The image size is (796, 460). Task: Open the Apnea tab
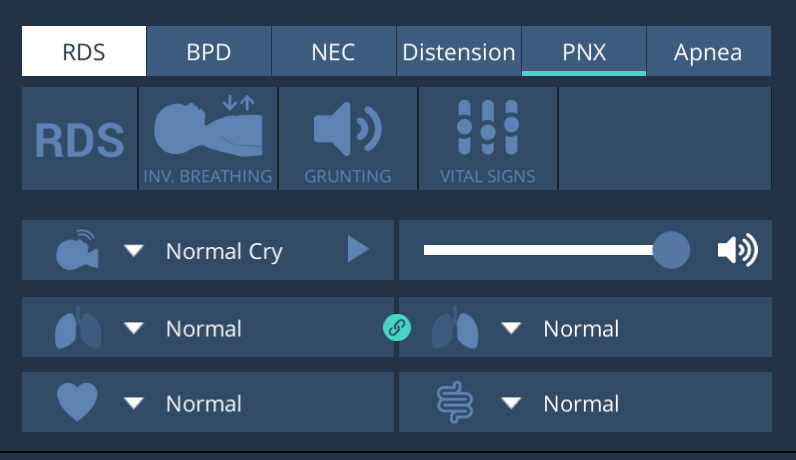708,52
